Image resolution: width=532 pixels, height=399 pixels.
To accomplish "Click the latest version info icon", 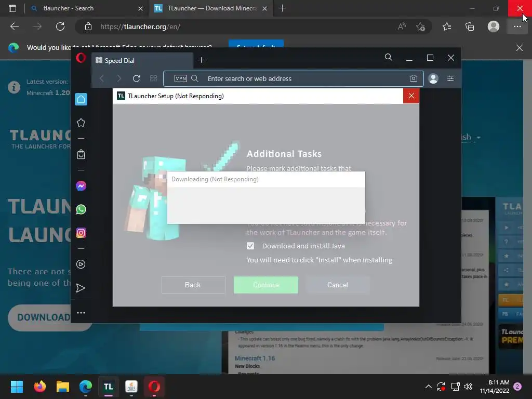I will pos(14,87).
